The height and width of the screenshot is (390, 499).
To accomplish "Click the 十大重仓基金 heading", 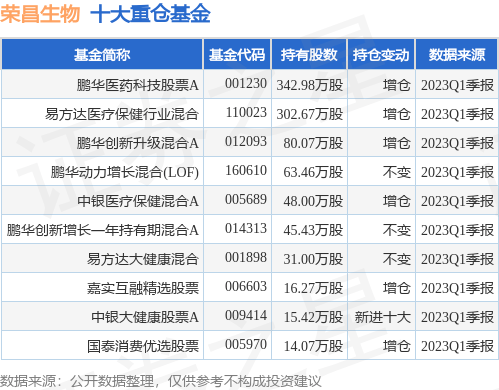I will tap(150, 14).
